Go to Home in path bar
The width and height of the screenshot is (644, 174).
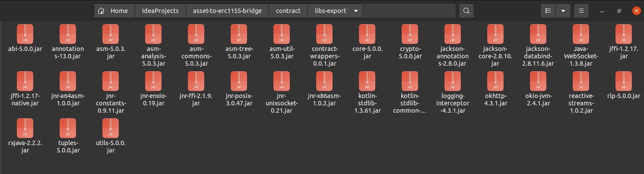114,11
